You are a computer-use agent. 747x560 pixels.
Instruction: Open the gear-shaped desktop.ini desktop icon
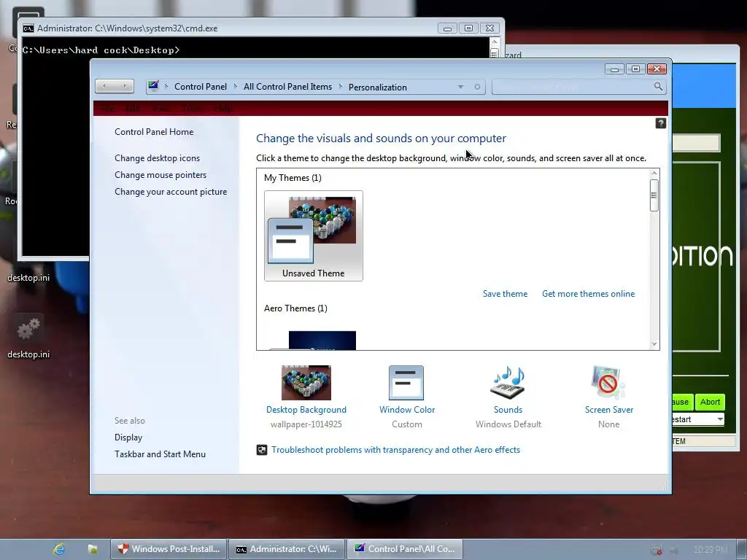pos(28,330)
